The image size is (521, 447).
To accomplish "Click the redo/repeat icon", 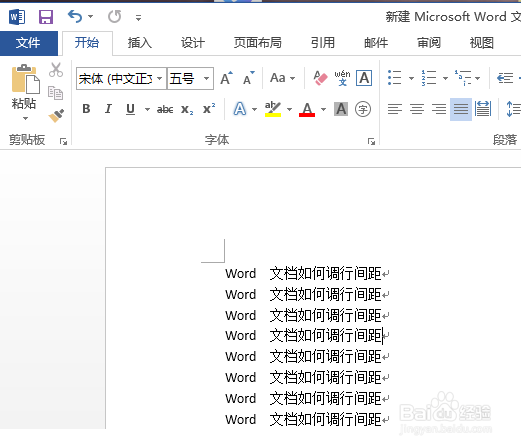I will point(114,16).
